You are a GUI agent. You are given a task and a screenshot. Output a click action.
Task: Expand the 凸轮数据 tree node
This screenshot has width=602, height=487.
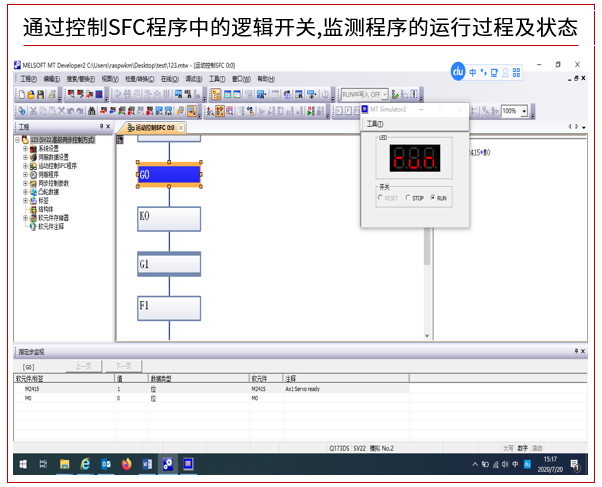click(x=25, y=192)
